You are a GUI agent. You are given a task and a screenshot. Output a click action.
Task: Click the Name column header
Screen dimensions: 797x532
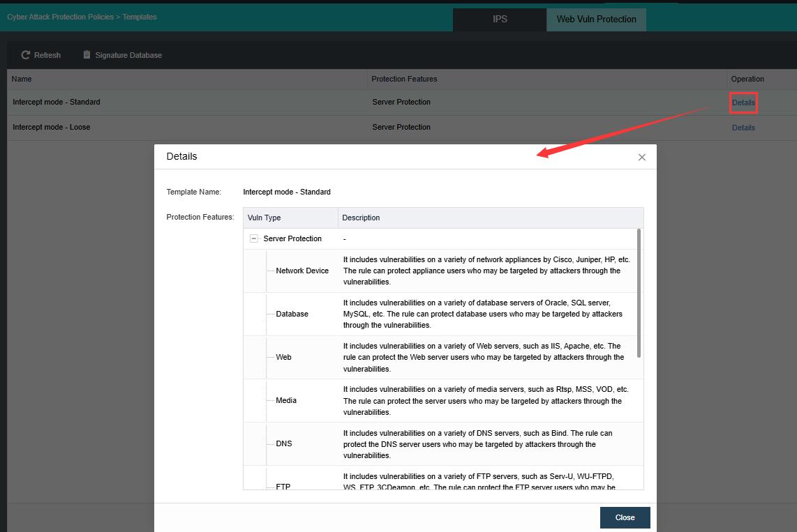pyautogui.click(x=22, y=79)
